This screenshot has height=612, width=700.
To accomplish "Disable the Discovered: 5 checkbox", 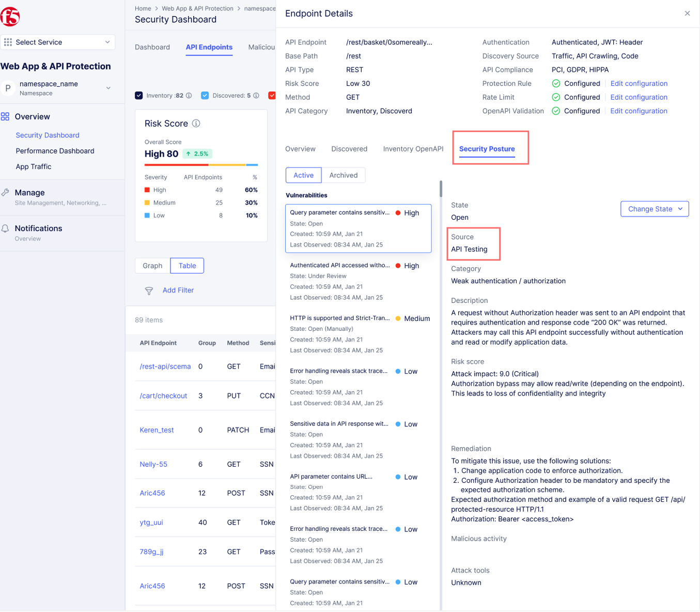I will (205, 95).
